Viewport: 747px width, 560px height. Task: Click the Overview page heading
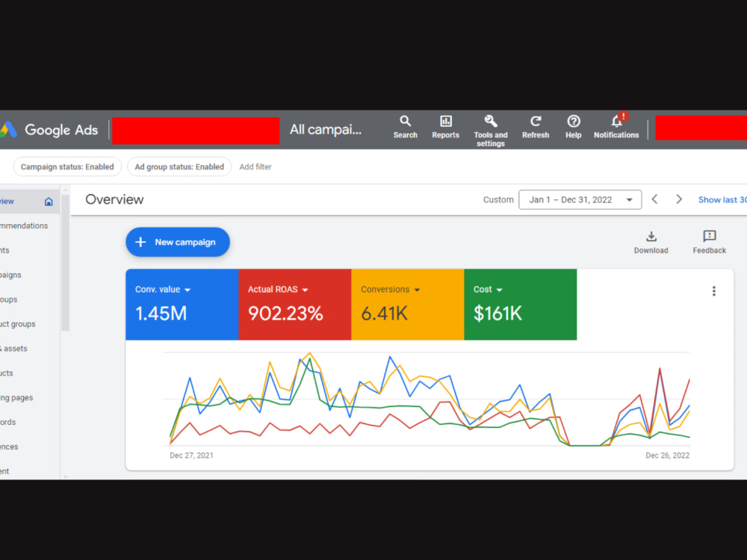coord(114,199)
